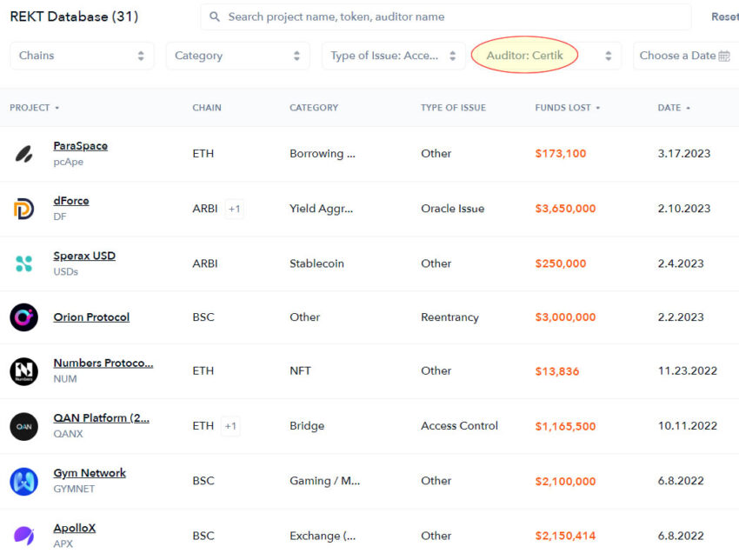Click the Sperax USD logo icon
The height and width of the screenshot is (560, 739).
pos(23,263)
